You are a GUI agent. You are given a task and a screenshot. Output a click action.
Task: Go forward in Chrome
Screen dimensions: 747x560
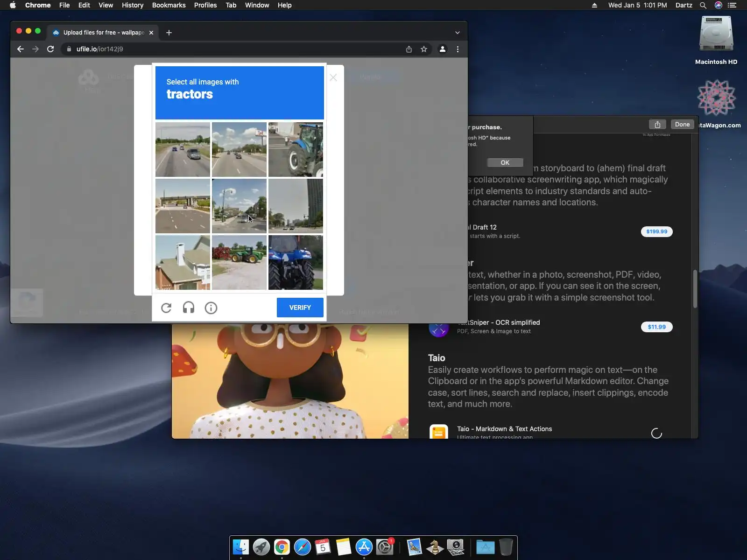[35, 49]
